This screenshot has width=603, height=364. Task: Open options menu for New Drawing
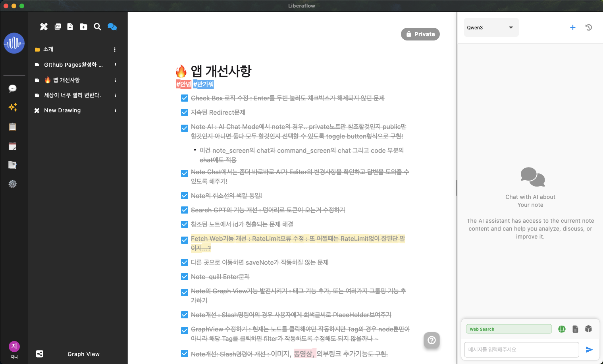(x=116, y=110)
